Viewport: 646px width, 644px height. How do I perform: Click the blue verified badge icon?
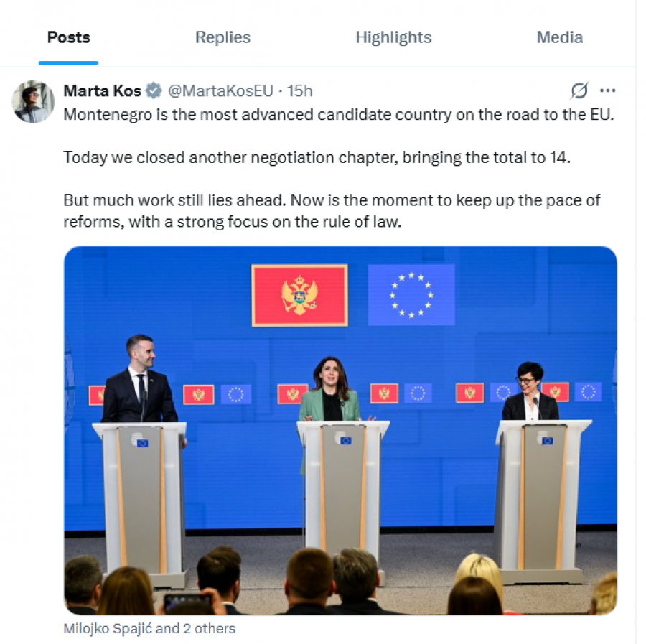pos(154,90)
